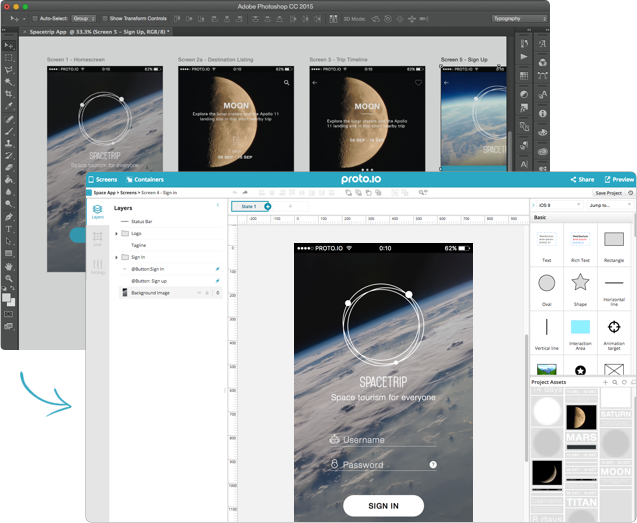Expand the Sign In layer group

click(116, 257)
